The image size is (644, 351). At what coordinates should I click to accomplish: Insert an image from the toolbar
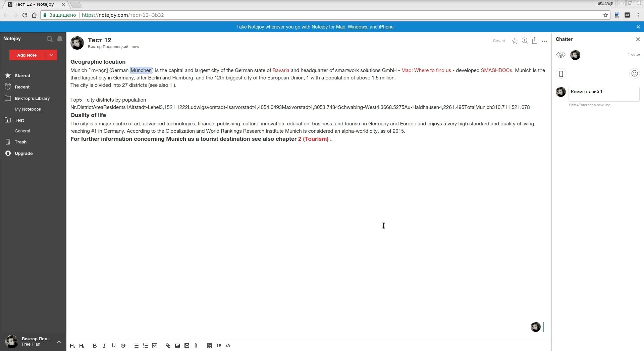177,346
